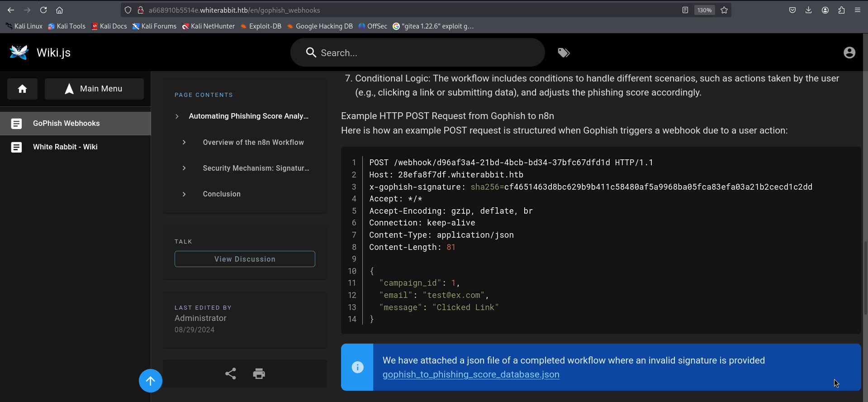The image size is (868, 402).
Task: Open the Firefox extensions icon
Action: (841, 10)
